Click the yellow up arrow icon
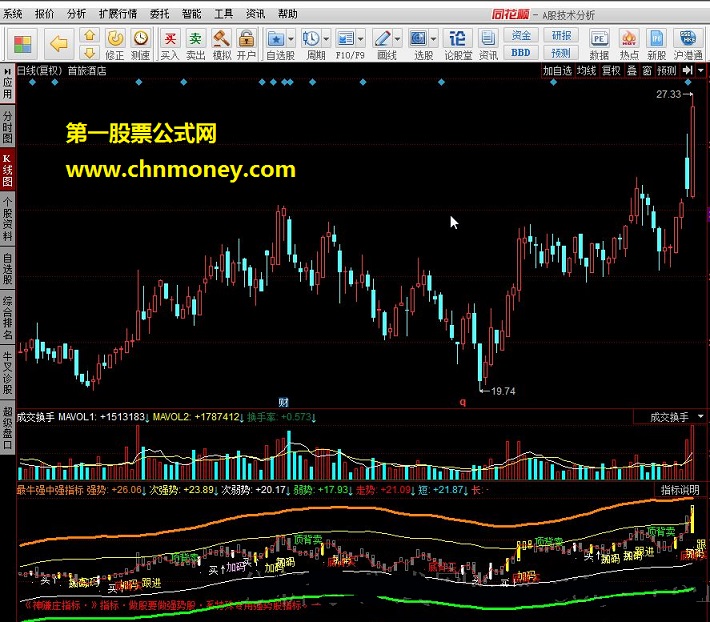 point(90,35)
